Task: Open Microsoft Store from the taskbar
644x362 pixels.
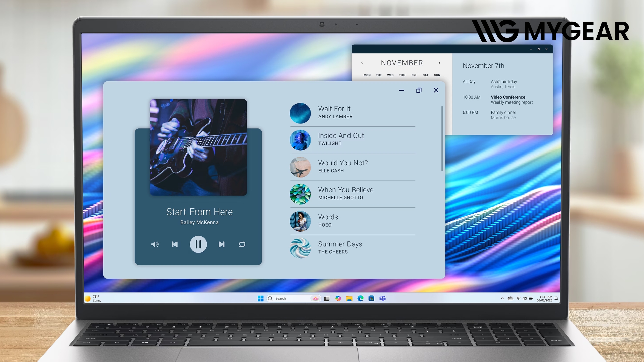Action: click(371, 298)
